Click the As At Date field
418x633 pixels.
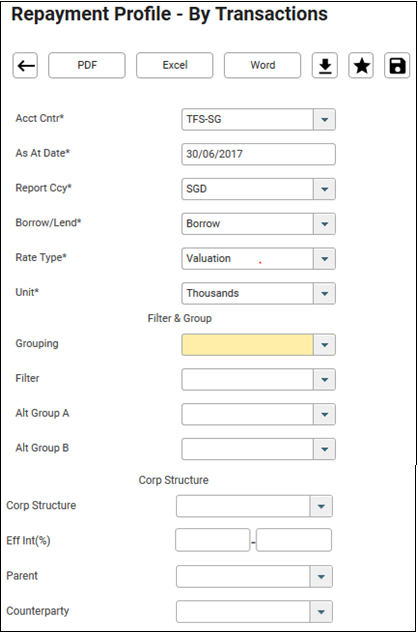(x=258, y=154)
